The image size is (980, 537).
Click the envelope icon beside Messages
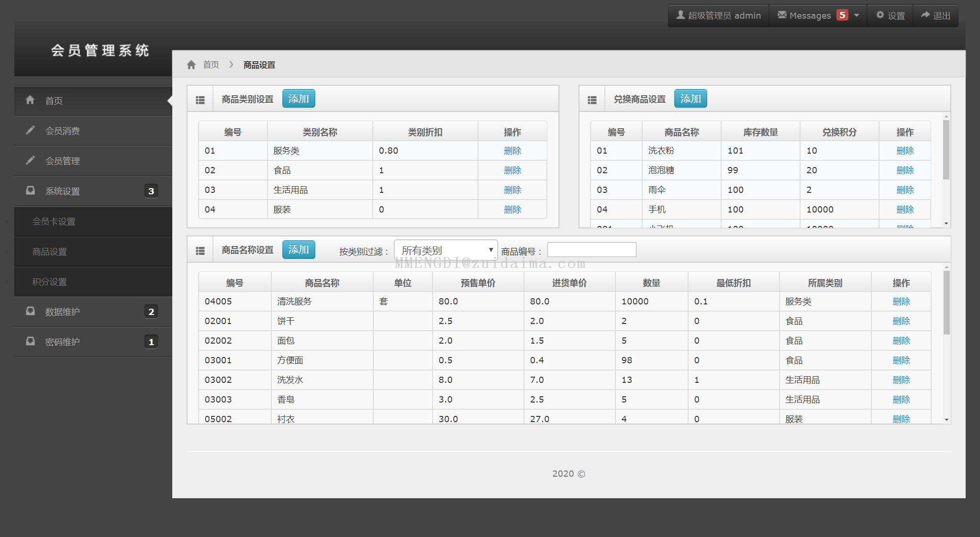pyautogui.click(x=782, y=15)
